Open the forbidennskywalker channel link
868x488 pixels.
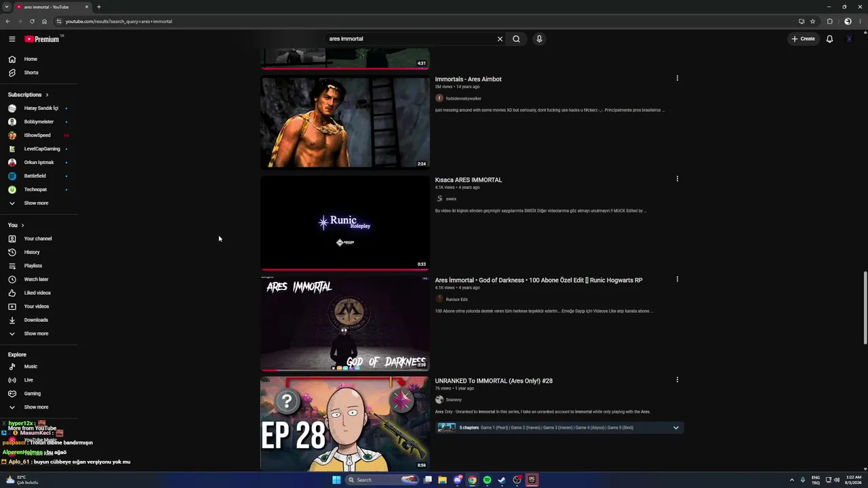(463, 98)
